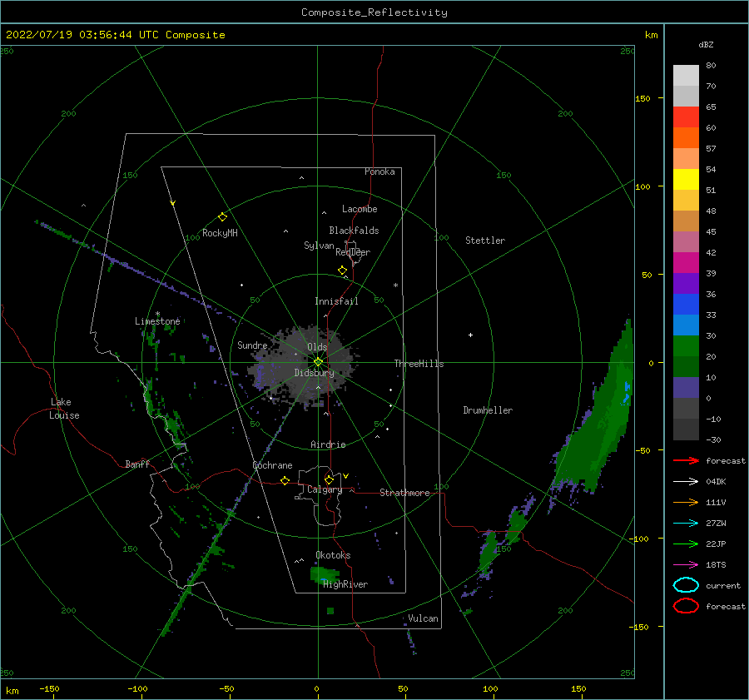Click the Airdrie city label

(x=328, y=444)
